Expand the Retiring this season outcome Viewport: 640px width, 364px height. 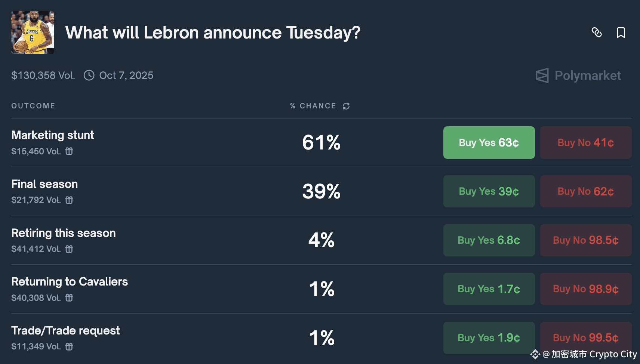[x=64, y=233]
